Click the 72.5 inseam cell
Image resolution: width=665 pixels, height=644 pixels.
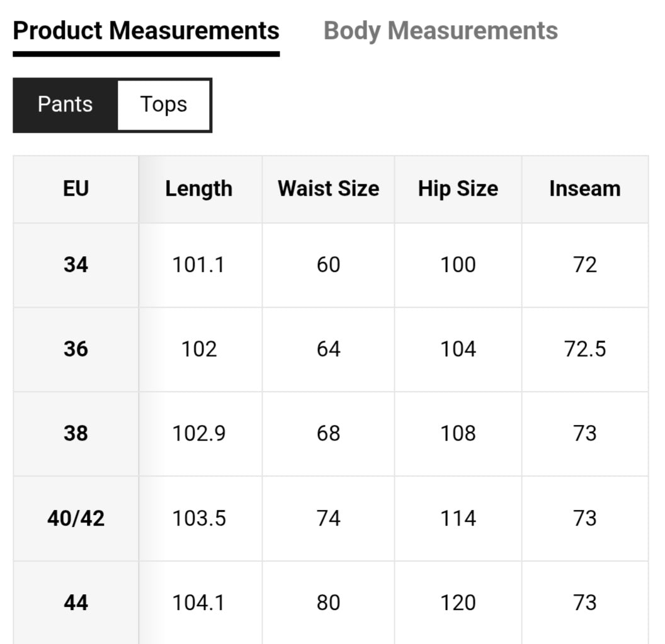tap(584, 349)
